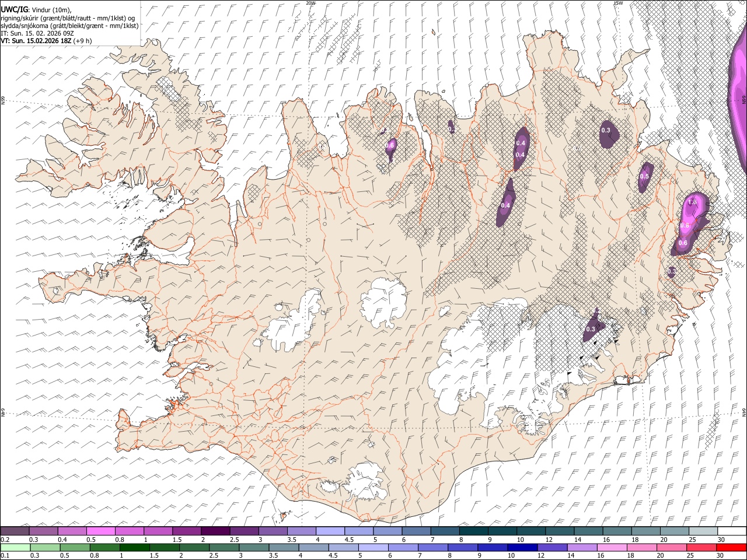Click upper scale swatch between 0.3 and 0.4
Viewport: 747px width, 560px height.
[43, 531]
